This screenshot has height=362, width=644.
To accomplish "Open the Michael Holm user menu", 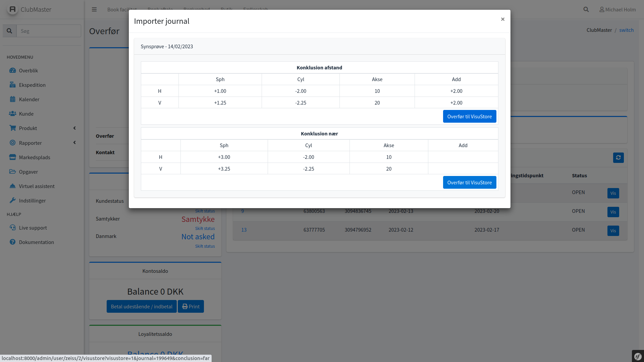I will click(618, 9).
